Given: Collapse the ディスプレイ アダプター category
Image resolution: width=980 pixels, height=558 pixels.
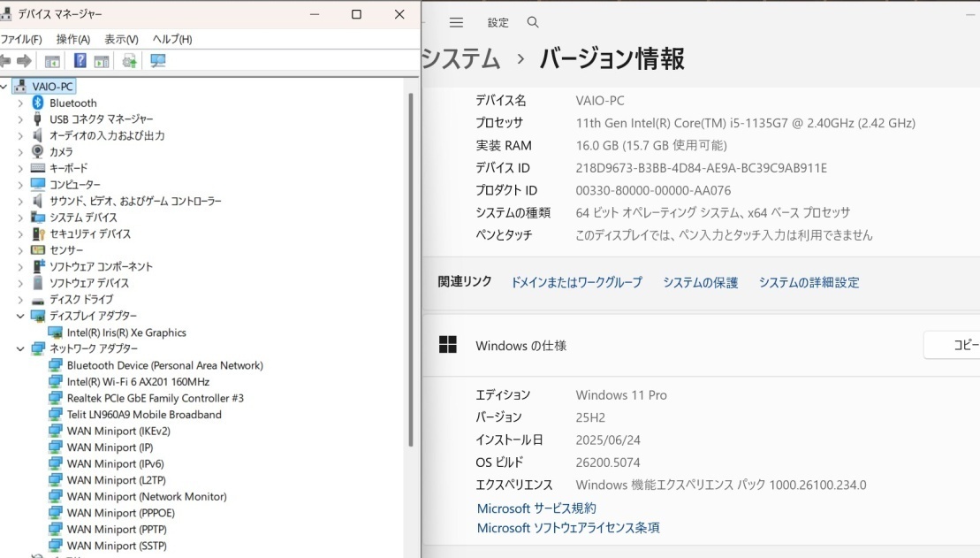Looking at the screenshot, I should 20,316.
